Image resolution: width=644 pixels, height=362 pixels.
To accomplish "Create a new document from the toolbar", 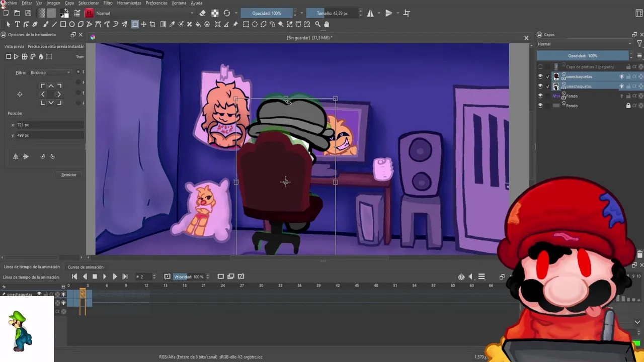I will tap(6, 13).
